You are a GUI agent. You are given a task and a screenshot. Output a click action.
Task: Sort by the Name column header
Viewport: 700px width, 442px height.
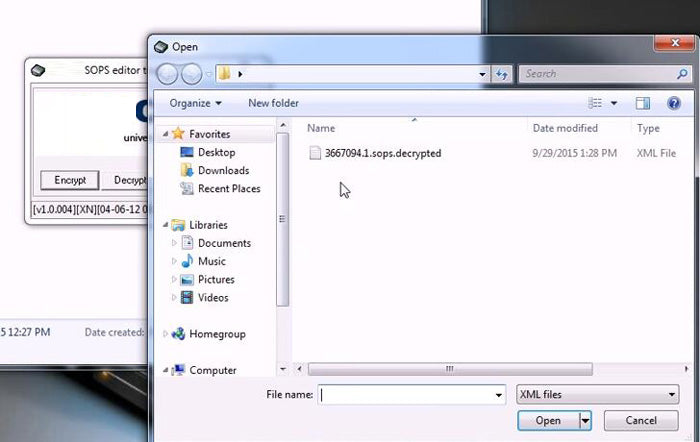click(x=321, y=129)
